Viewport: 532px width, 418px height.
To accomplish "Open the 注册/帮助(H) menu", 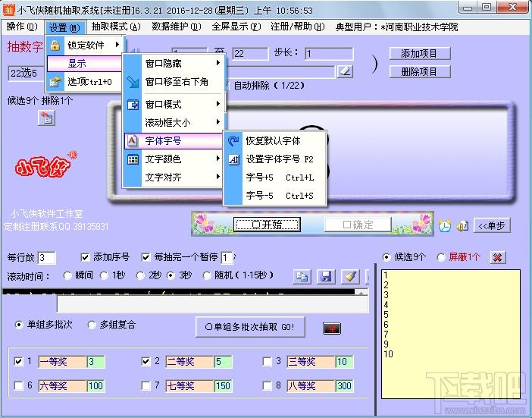I will click(x=298, y=27).
